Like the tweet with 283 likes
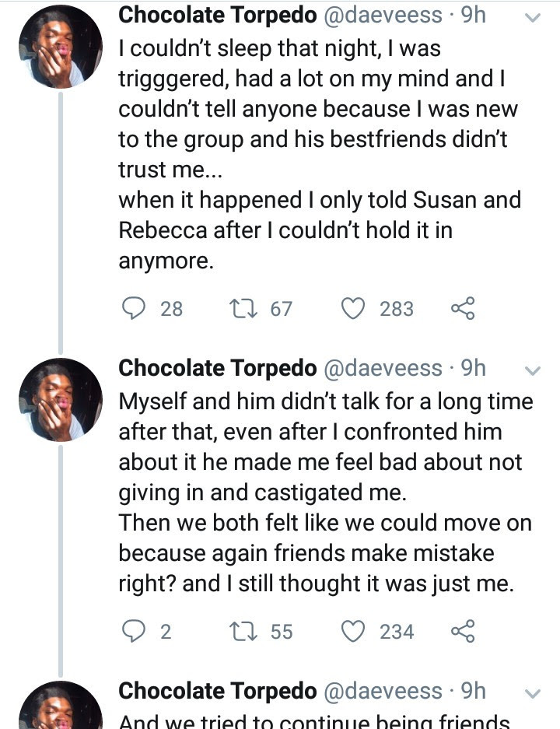Image resolution: width=560 pixels, height=729 pixels. click(x=354, y=309)
